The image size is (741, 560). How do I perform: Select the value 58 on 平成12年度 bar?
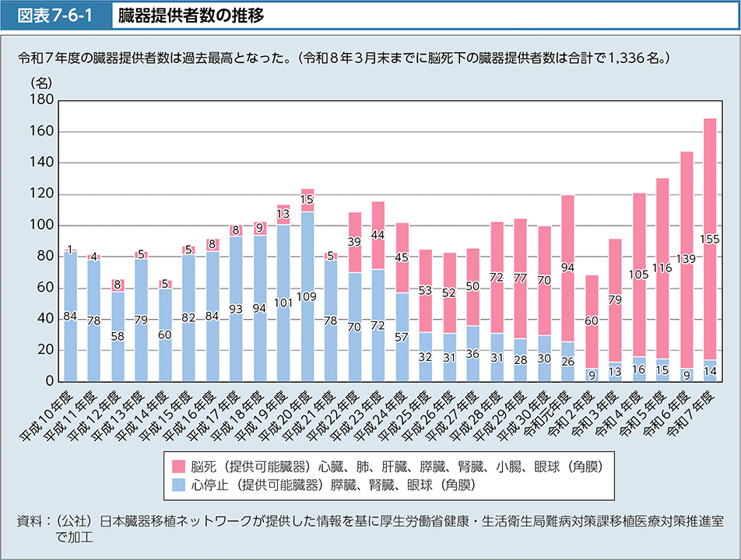pyautogui.click(x=118, y=336)
